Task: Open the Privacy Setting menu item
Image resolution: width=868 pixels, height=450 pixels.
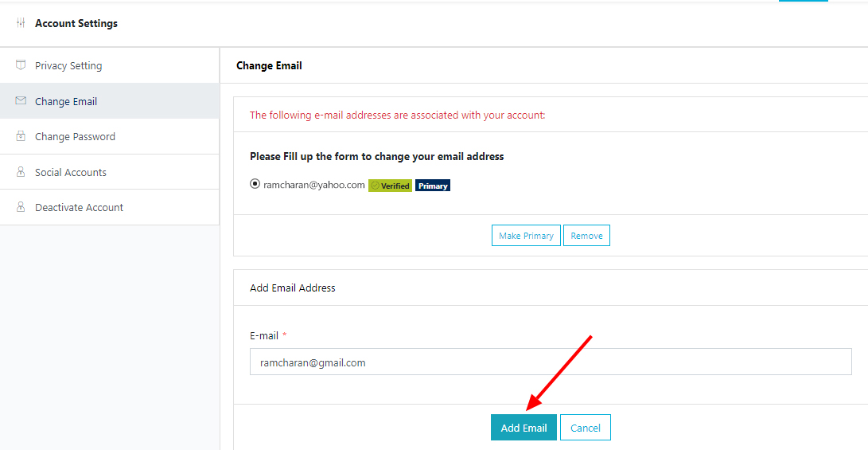Action: tap(68, 66)
